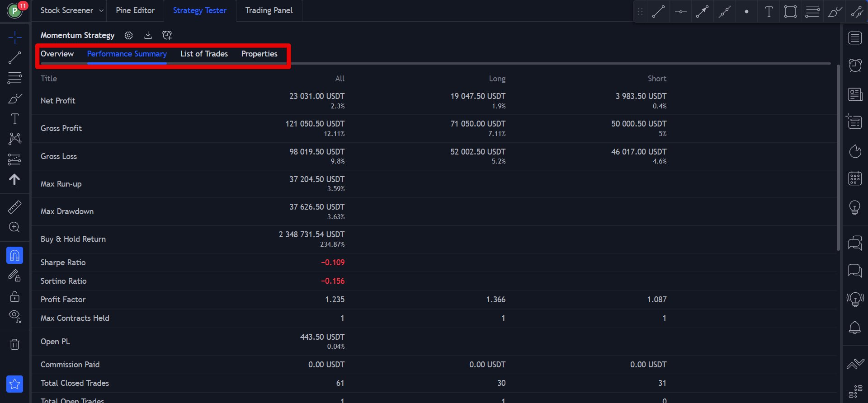Open the Properties tab
Image resolution: width=868 pixels, height=403 pixels.
click(x=259, y=54)
